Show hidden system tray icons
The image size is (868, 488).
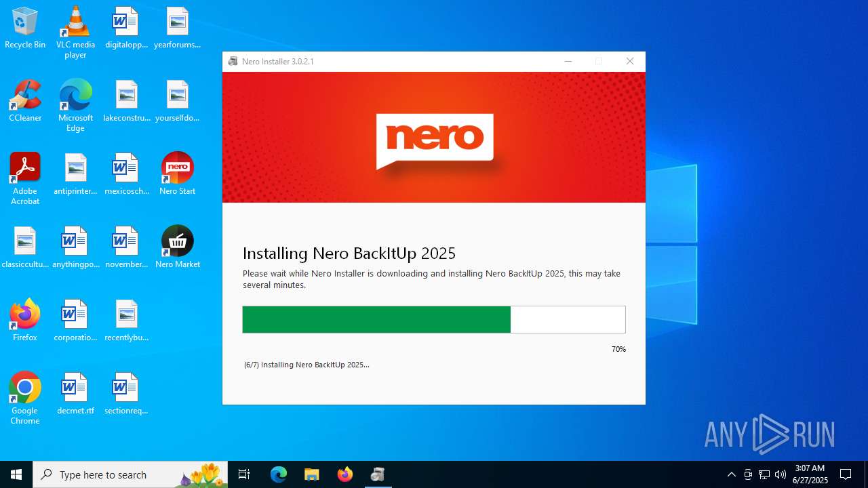click(731, 474)
